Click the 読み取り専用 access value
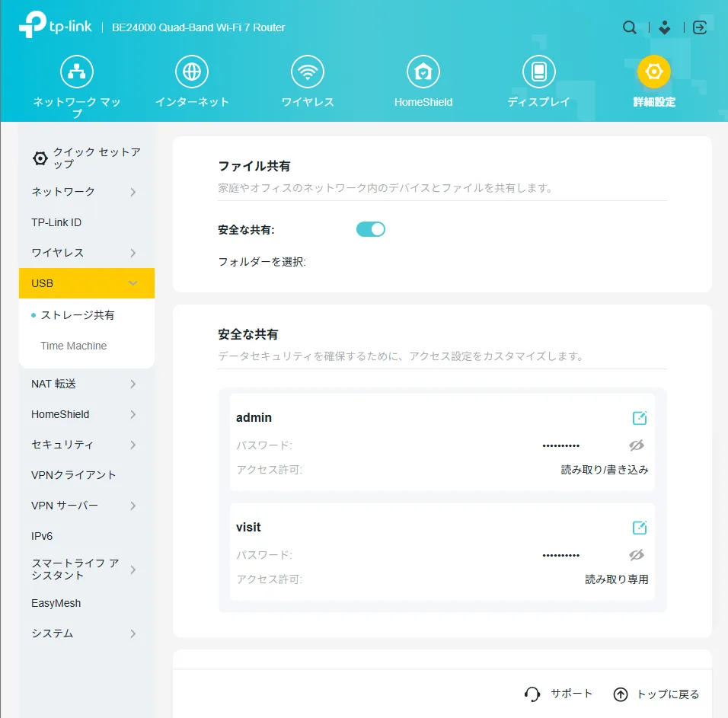Image resolution: width=728 pixels, height=718 pixels. click(x=617, y=579)
